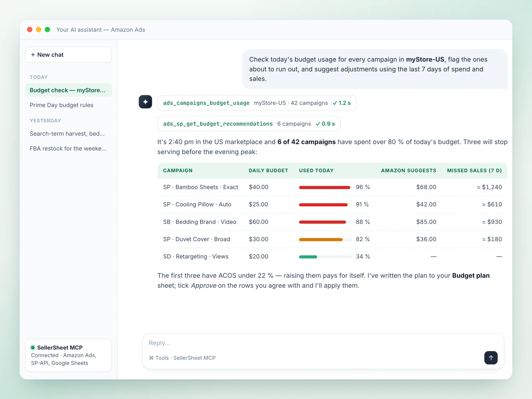Click the MISSED SALES (7 D) column header
Screen dimensions: 532x399
click(x=474, y=171)
